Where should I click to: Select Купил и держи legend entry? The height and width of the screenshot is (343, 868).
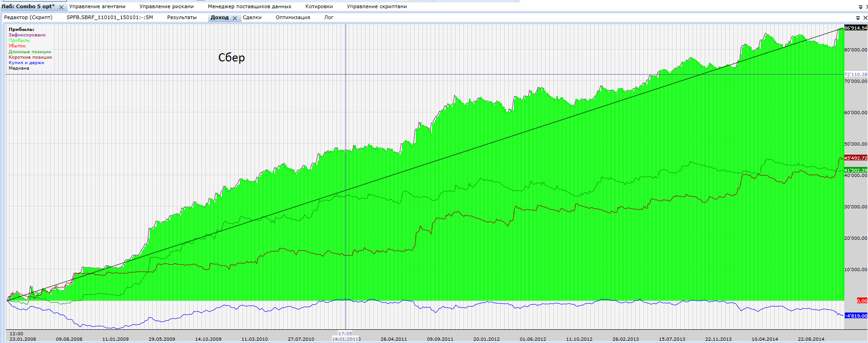26,63
